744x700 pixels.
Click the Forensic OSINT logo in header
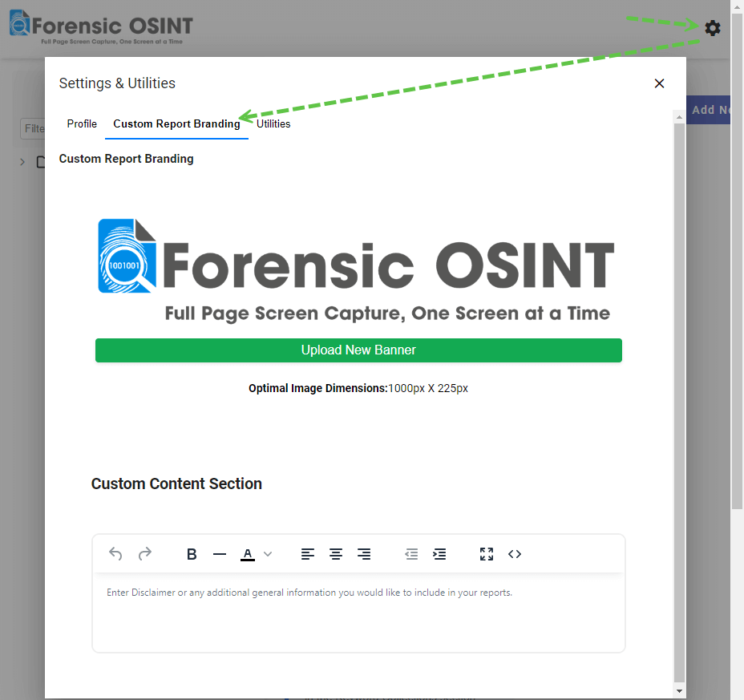101,27
